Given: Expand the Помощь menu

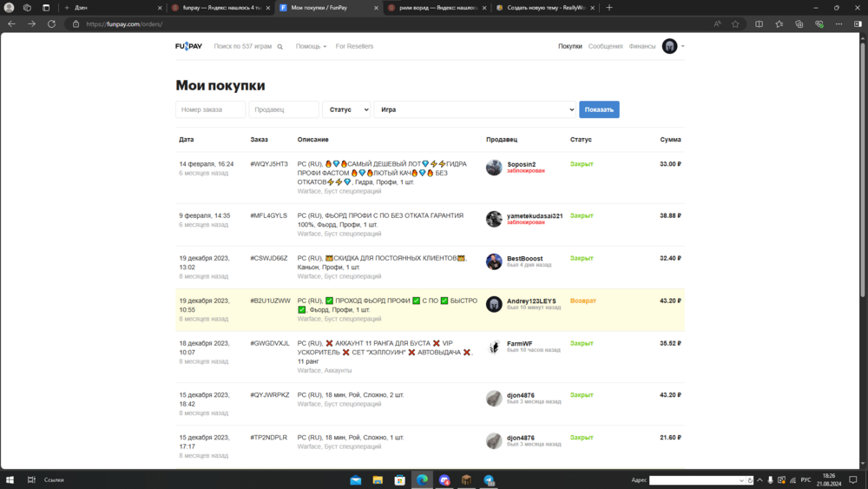Looking at the screenshot, I should coord(311,47).
